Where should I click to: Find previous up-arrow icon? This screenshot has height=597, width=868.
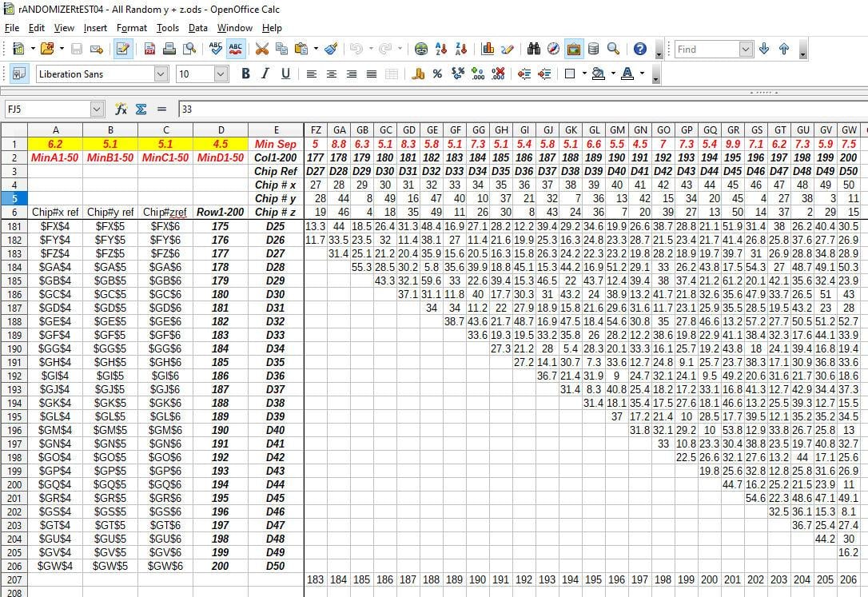pyautogui.click(x=784, y=50)
